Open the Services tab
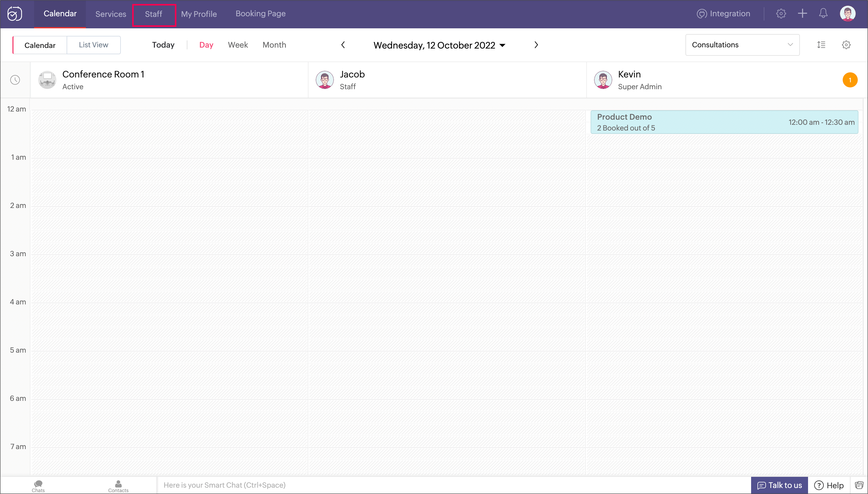The image size is (868, 494). click(x=111, y=14)
